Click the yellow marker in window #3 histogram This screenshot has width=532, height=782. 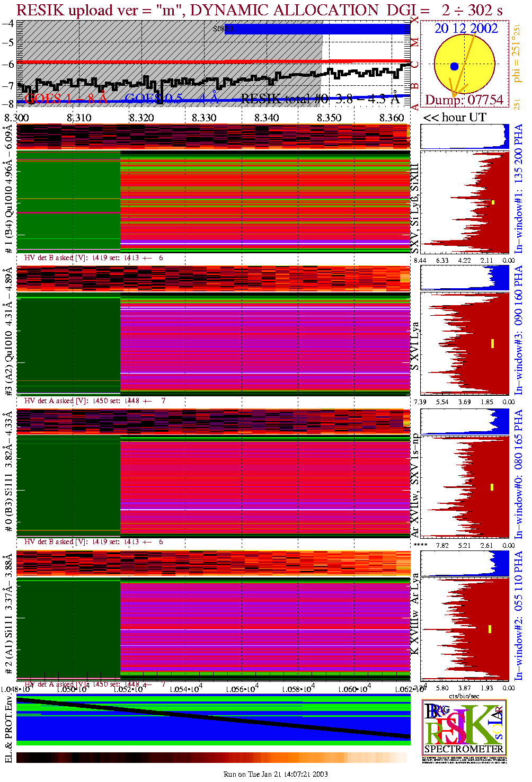pos(492,343)
